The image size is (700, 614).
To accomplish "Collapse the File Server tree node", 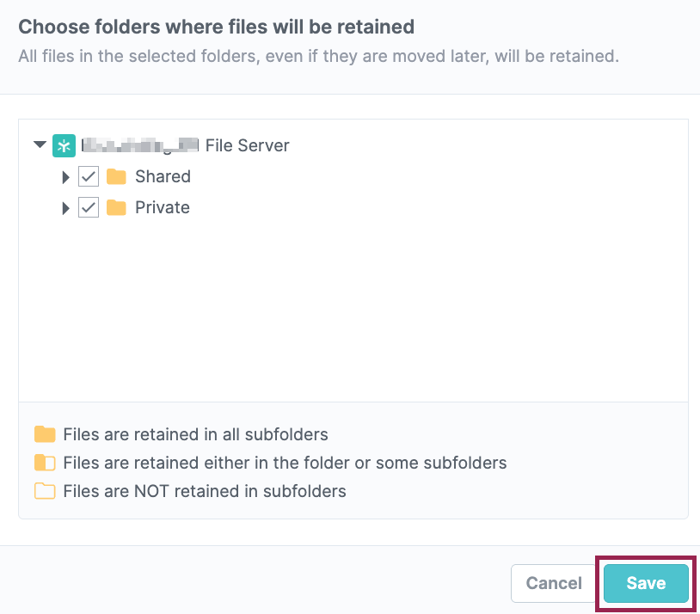I will click(40, 144).
